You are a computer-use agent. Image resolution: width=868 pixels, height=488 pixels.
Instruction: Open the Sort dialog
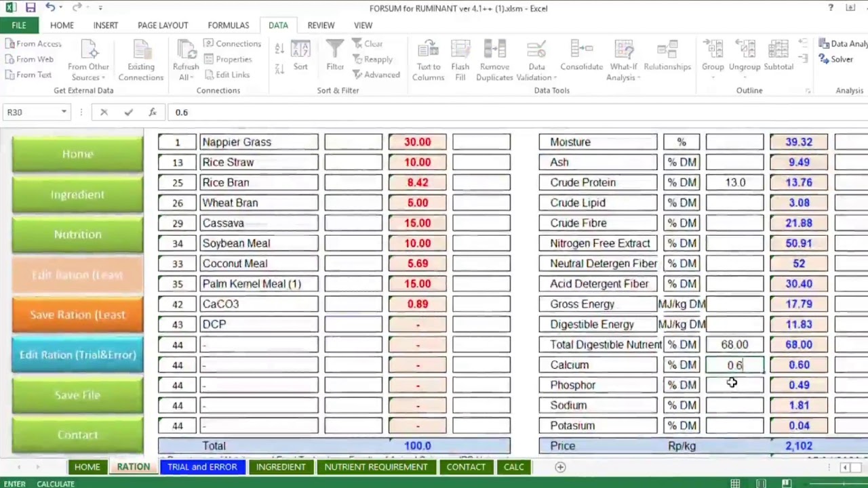click(x=300, y=57)
